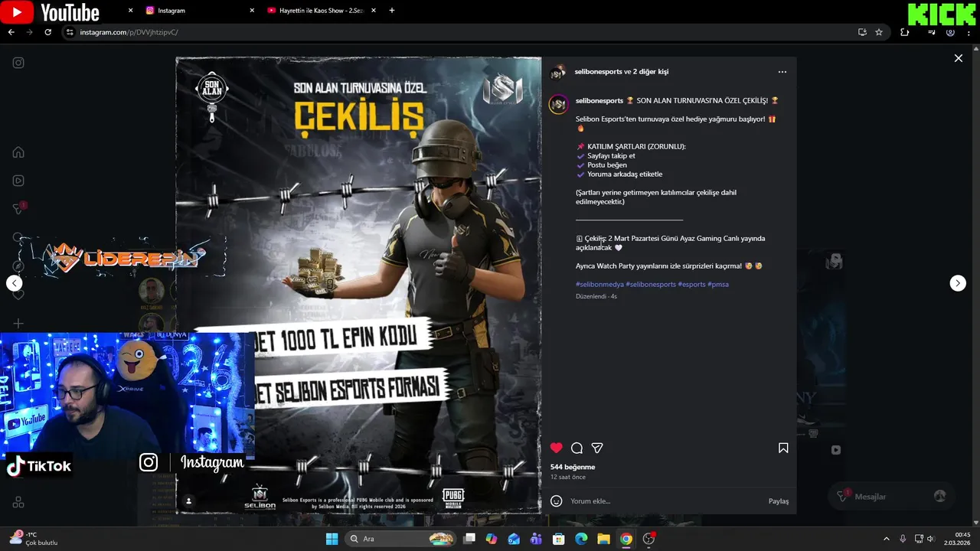The width and height of the screenshot is (980, 551).
Task: Click selibonesports username in the caption
Action: pos(599,101)
